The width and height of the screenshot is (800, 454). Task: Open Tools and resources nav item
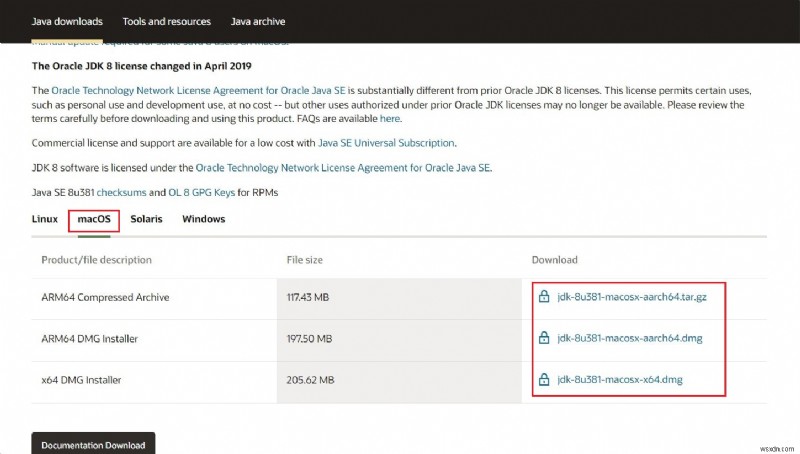[x=166, y=21]
